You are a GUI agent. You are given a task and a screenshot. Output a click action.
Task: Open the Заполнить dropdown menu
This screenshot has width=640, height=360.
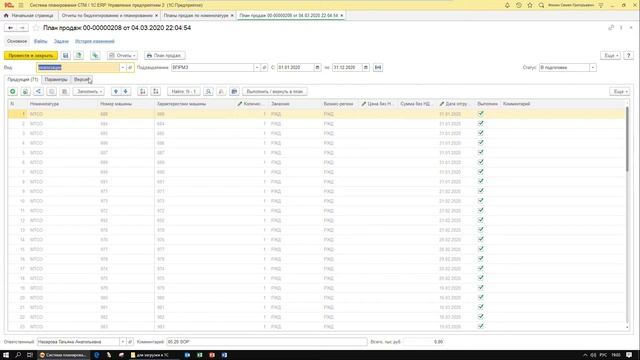[88, 91]
